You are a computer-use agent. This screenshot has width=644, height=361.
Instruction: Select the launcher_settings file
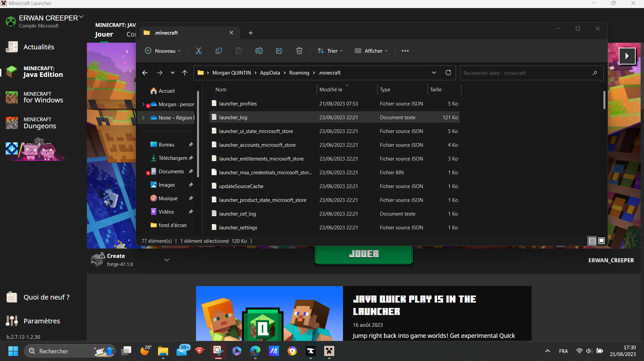(334, 227)
